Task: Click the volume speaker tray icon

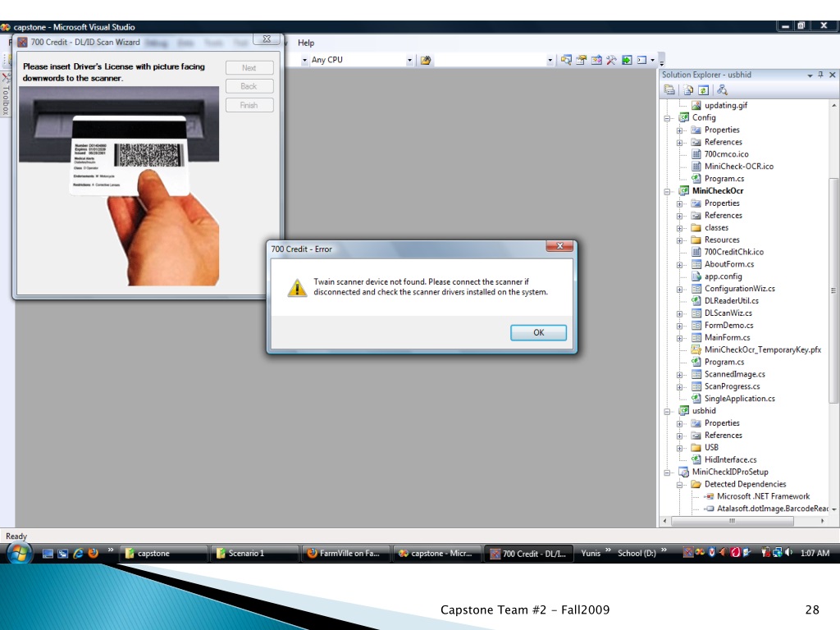Action: click(788, 553)
